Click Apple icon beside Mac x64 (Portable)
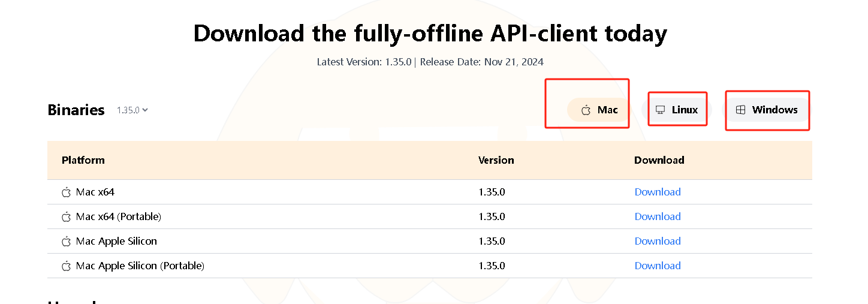Screen dimensions: 868x304 point(67,217)
